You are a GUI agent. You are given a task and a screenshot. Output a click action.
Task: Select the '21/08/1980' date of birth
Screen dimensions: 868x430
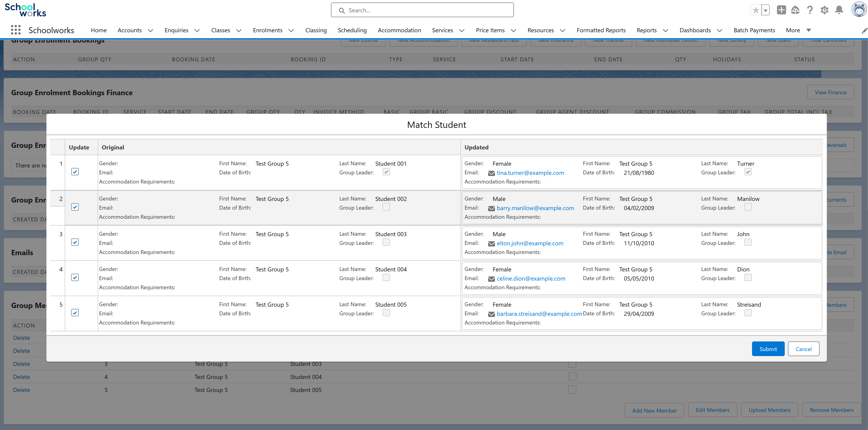point(639,173)
